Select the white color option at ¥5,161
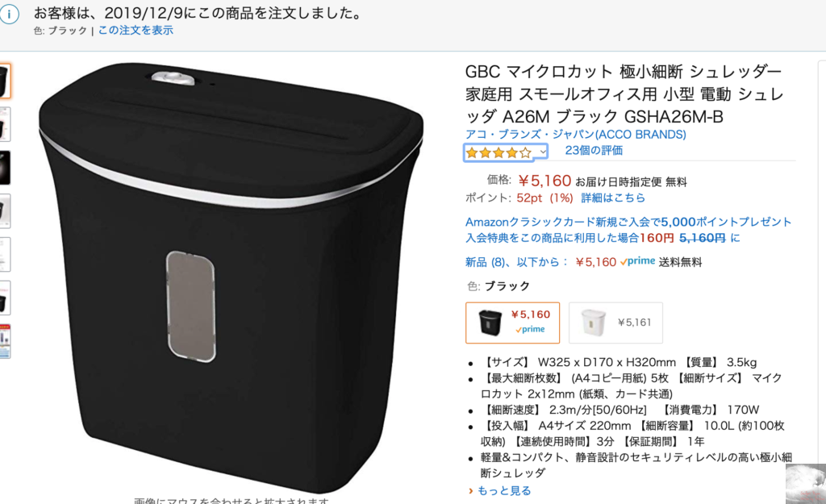Viewport: 826px width, 504px height. pyautogui.click(x=615, y=323)
